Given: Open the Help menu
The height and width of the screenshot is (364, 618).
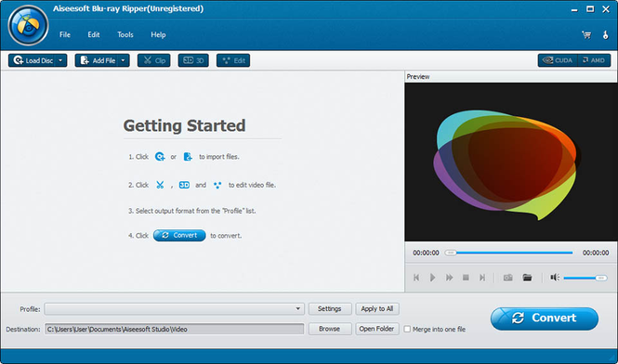Looking at the screenshot, I should tap(158, 34).
